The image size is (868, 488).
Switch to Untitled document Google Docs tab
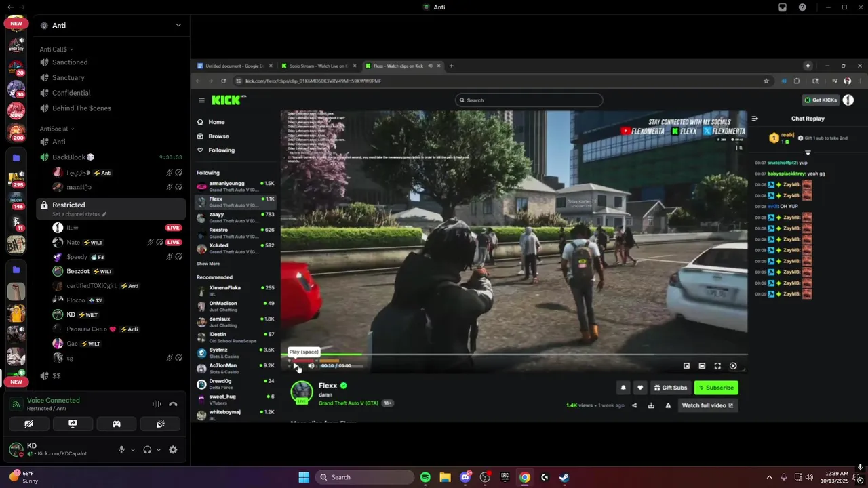point(235,66)
